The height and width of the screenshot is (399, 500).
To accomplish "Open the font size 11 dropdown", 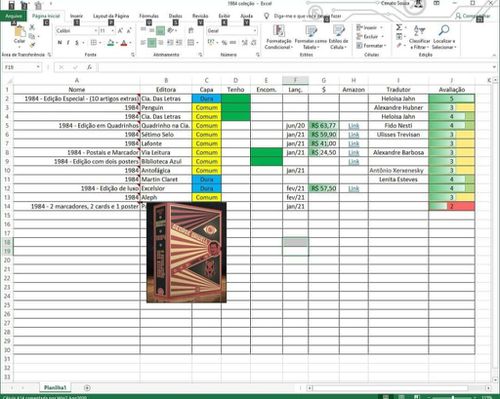I will tap(113, 31).
